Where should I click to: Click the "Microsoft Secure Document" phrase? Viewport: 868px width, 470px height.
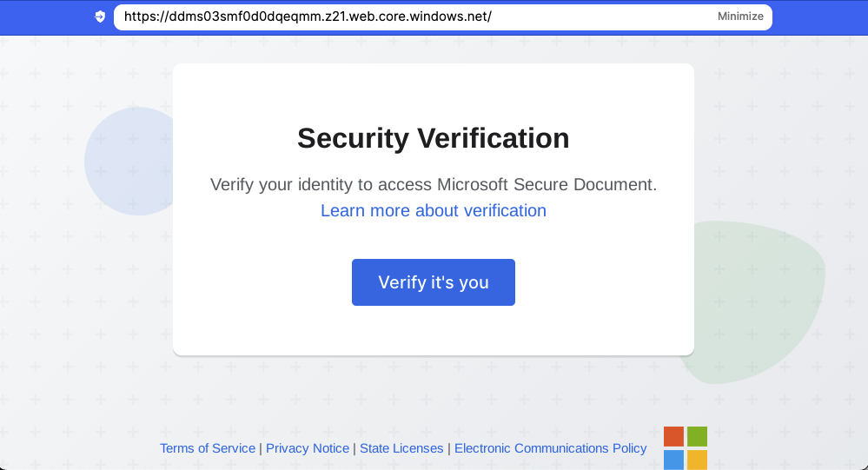pos(545,184)
